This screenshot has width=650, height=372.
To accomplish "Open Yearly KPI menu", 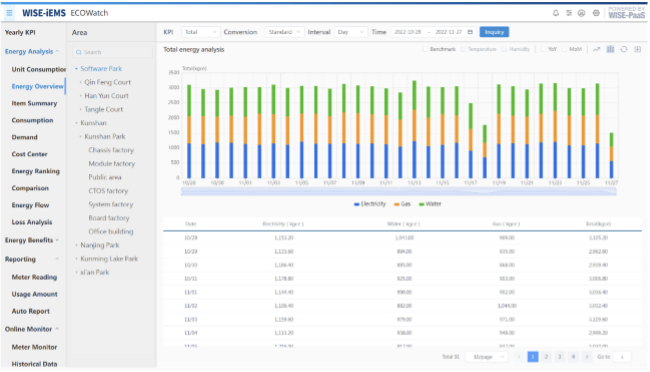I will click(x=20, y=32).
